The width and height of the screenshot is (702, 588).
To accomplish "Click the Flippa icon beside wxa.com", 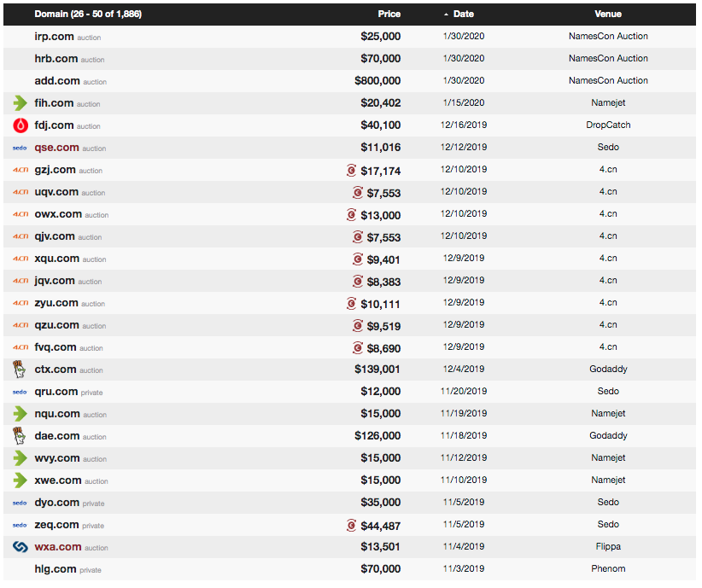I will click(x=20, y=547).
